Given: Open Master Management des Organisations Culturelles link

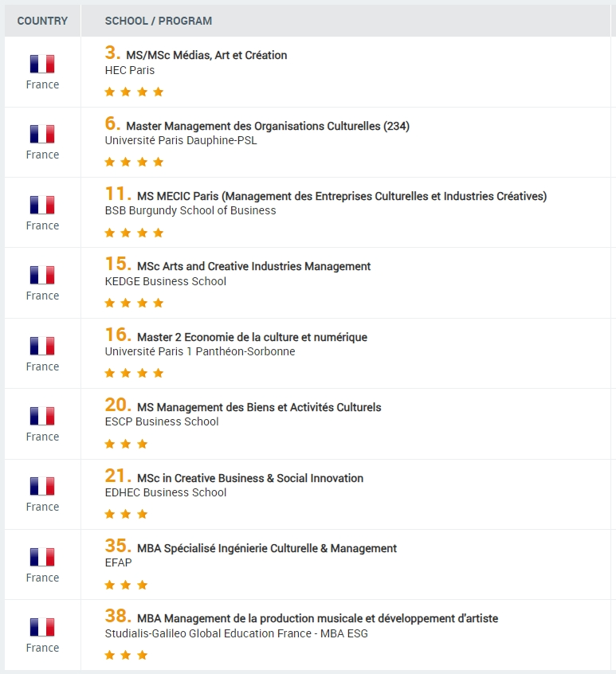Looking at the screenshot, I should pyautogui.click(x=268, y=126).
